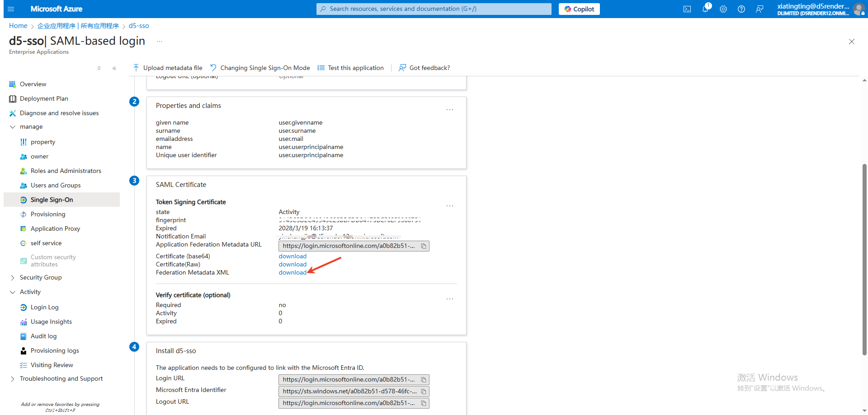Open 企业应用程序 | 所有应用程序 breadcrumb
The height and width of the screenshot is (415, 868).
pyautogui.click(x=78, y=26)
